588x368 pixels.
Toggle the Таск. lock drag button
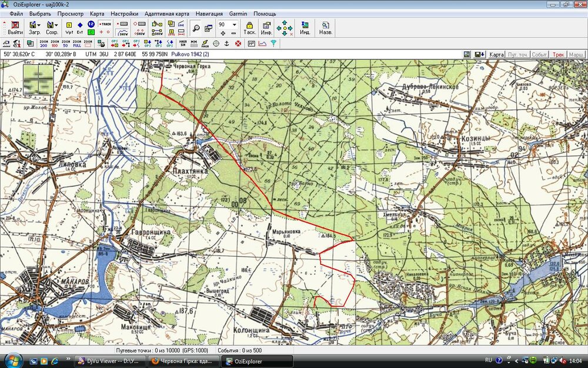[x=249, y=28]
